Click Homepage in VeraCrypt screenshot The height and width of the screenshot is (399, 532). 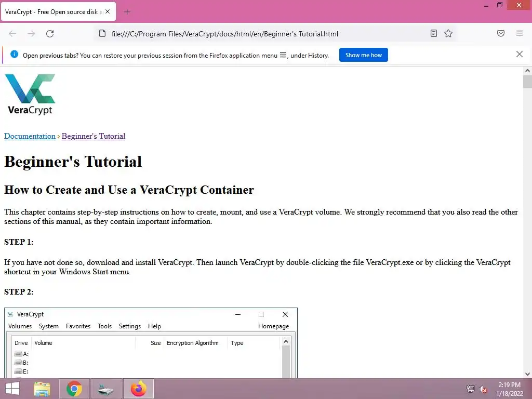(x=273, y=326)
